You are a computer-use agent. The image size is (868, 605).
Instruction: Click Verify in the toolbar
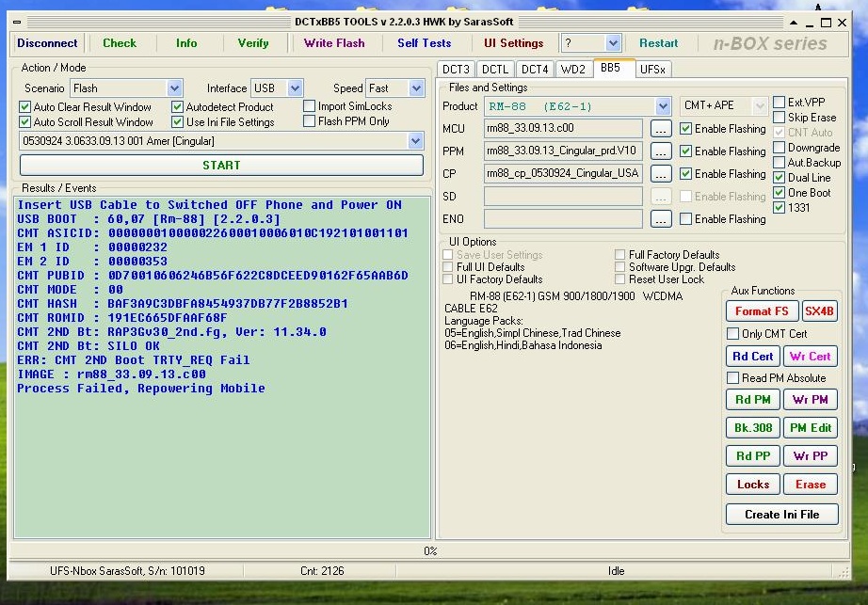click(253, 43)
